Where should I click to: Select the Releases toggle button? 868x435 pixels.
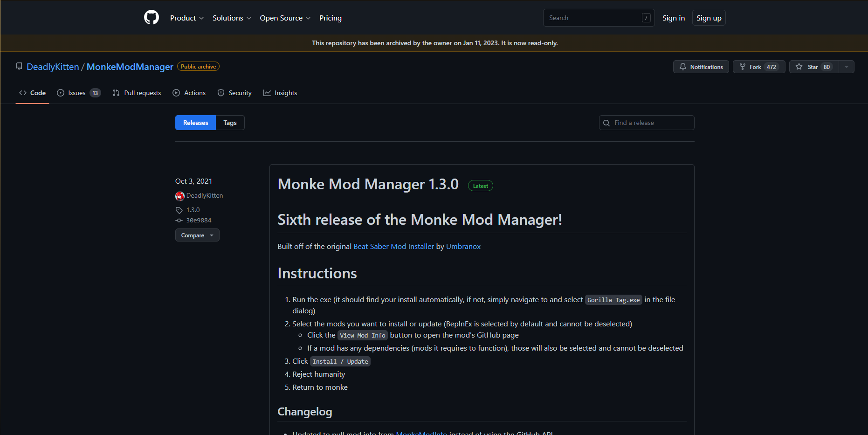click(195, 123)
